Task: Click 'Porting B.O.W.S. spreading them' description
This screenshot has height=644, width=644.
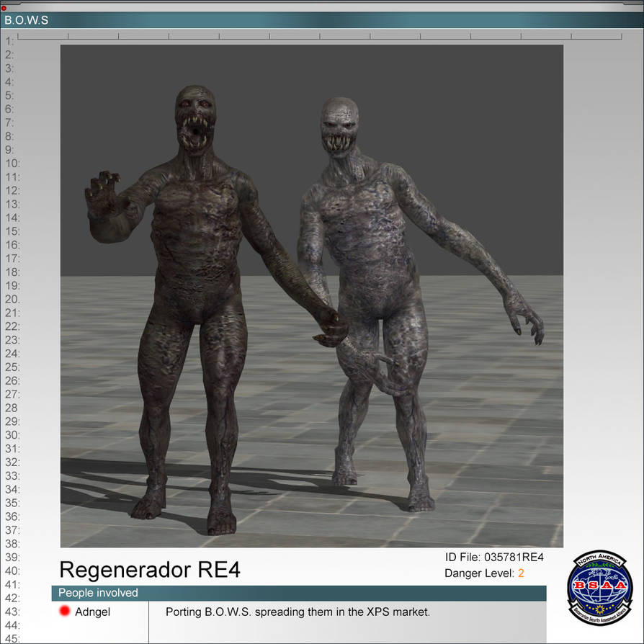Action: pos(298,612)
